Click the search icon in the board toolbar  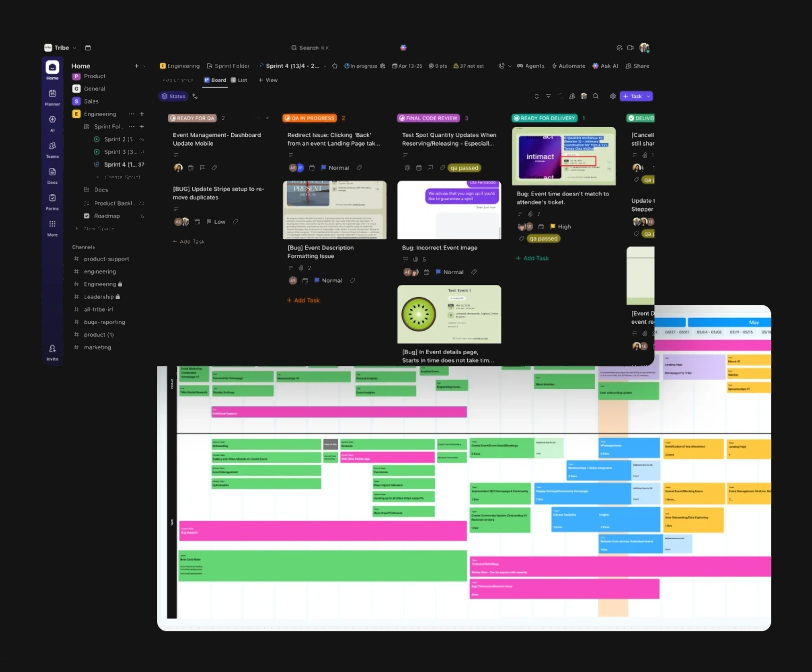595,96
